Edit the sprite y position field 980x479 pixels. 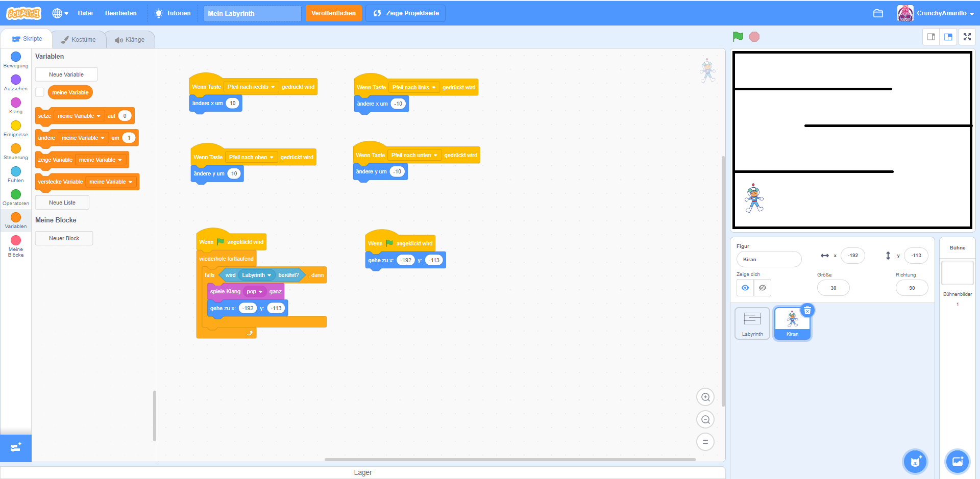click(916, 256)
